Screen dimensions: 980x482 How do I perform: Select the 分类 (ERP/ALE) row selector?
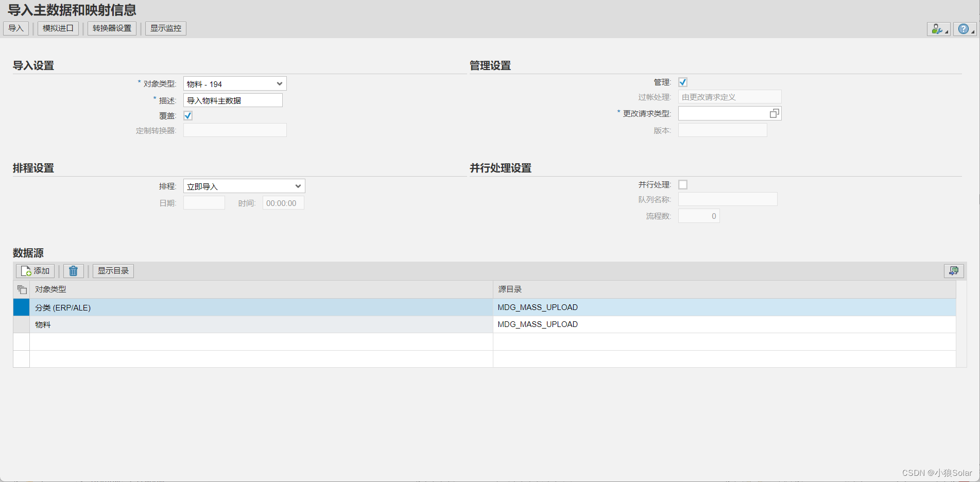21,307
